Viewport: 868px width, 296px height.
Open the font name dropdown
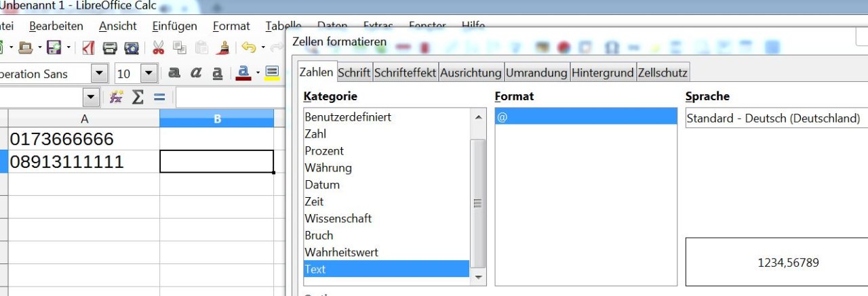(x=100, y=73)
